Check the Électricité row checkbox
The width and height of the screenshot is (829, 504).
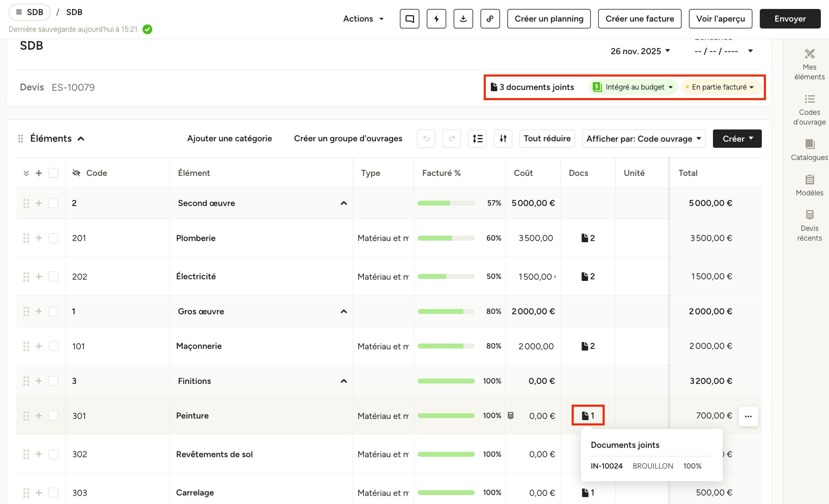click(53, 276)
